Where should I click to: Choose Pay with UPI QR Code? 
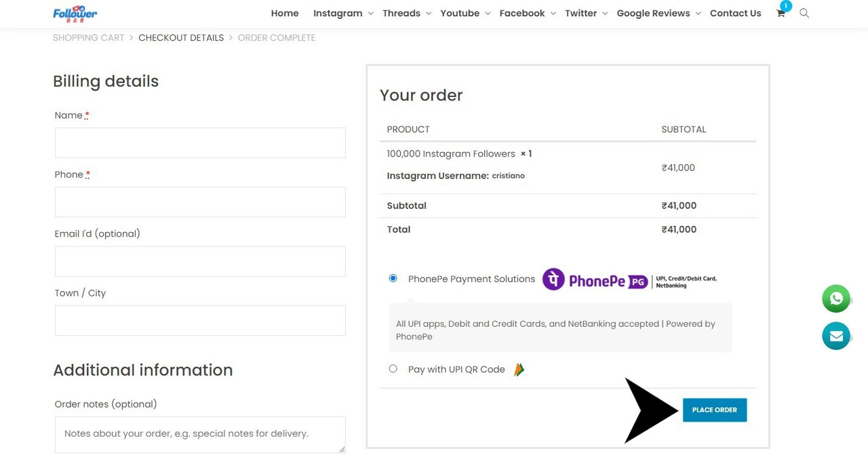pyautogui.click(x=393, y=369)
